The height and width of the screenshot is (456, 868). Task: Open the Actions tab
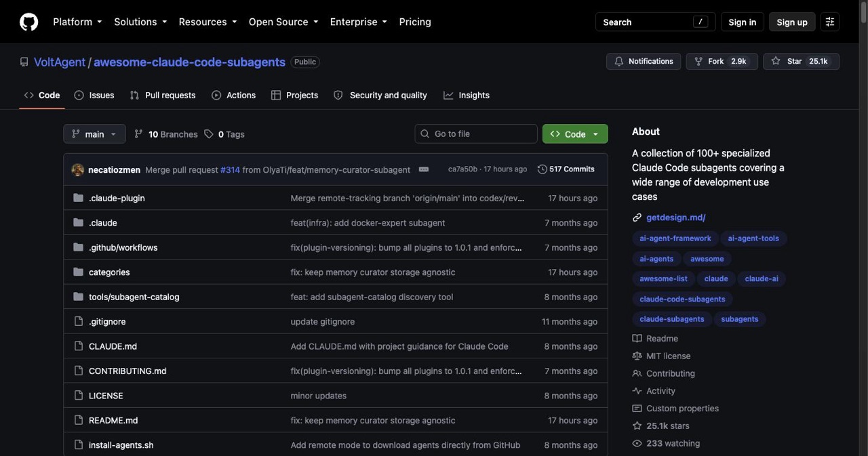click(x=234, y=96)
